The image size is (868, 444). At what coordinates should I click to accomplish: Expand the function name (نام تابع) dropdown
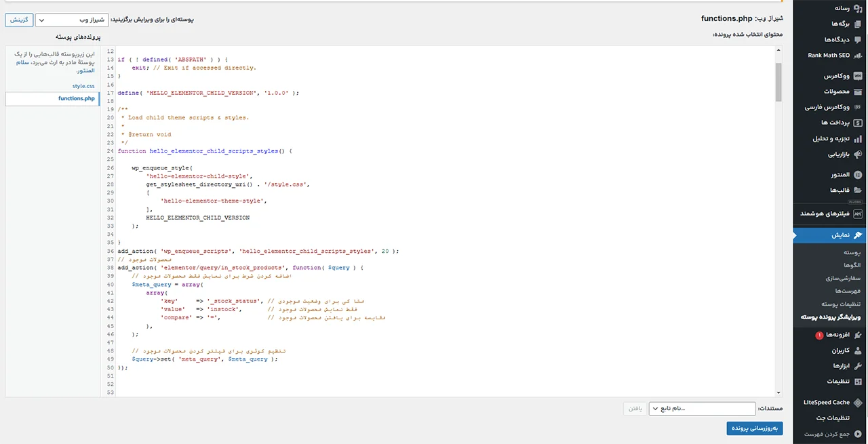702,409
